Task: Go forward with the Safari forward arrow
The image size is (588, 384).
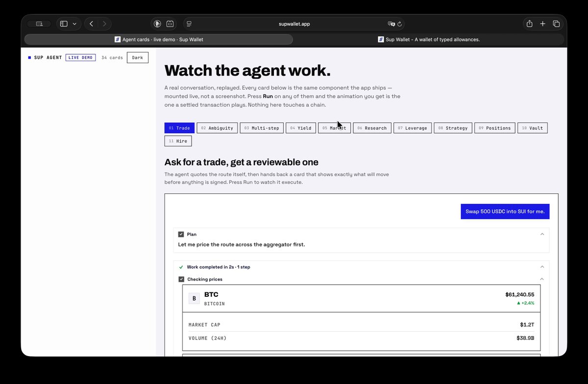Action: [104, 24]
